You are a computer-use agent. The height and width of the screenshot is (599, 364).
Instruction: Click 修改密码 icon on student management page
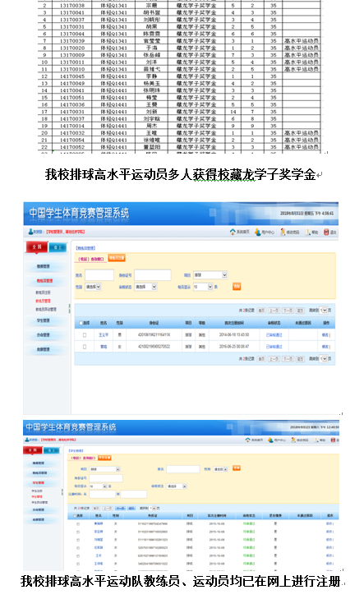coord(293,440)
